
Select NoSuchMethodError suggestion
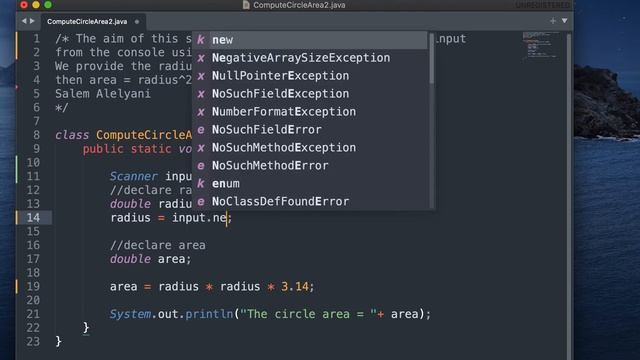[310, 166]
